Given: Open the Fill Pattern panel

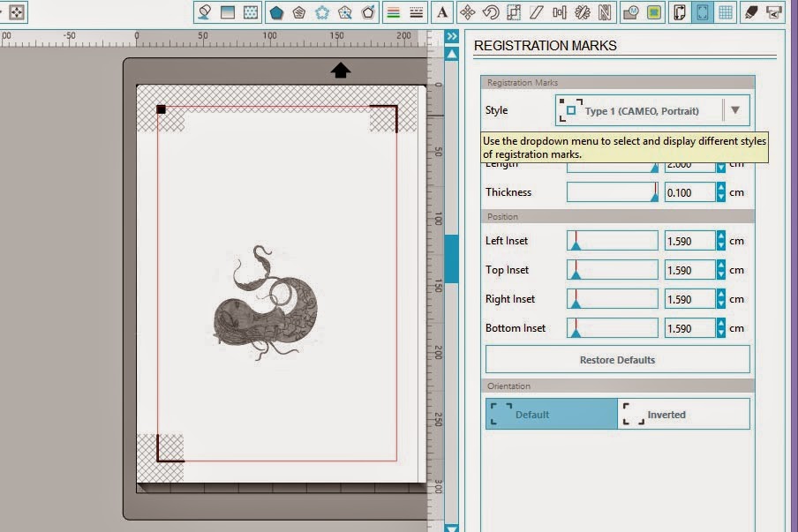Looking at the screenshot, I should [251, 12].
